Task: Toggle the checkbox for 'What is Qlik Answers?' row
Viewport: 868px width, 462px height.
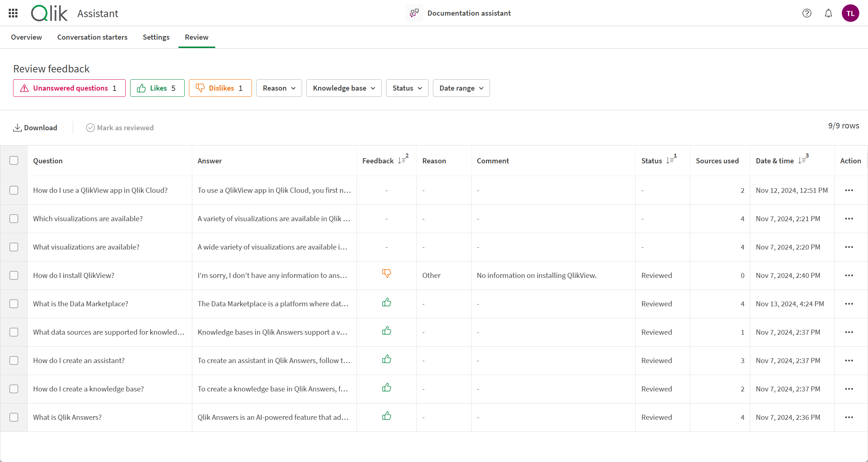Action: 14,417
